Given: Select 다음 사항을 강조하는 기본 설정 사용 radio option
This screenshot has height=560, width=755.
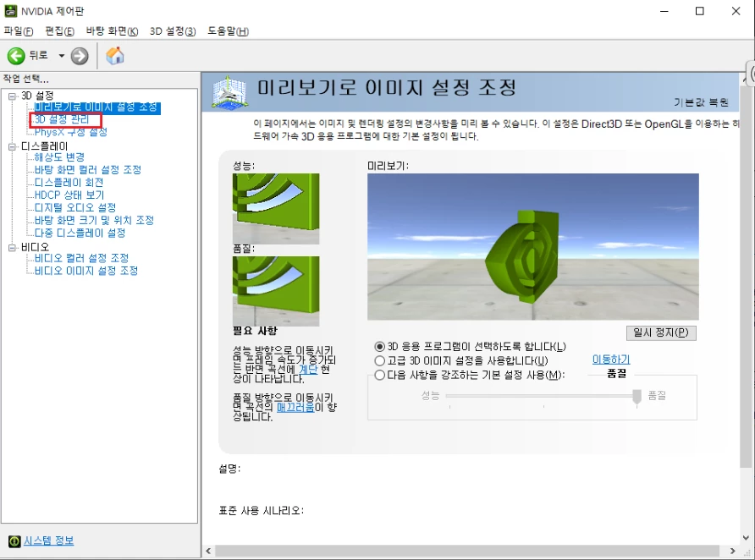Looking at the screenshot, I should pyautogui.click(x=379, y=376).
